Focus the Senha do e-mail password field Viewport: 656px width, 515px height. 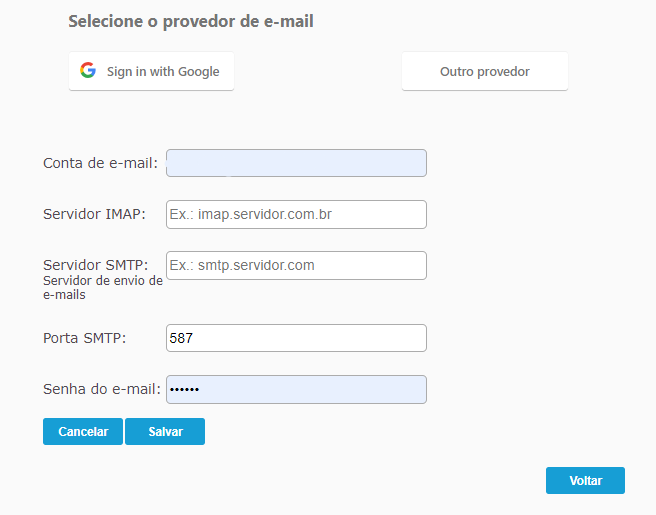click(x=296, y=389)
